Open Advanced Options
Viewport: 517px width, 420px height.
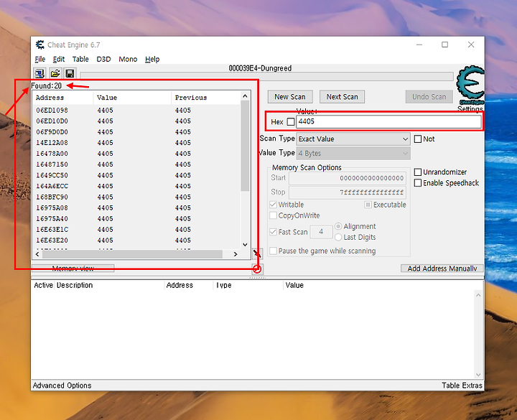(x=62, y=386)
